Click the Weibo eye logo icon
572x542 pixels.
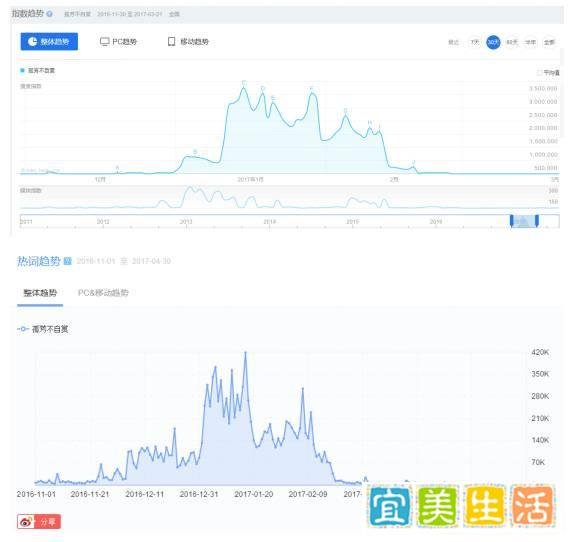coord(26,522)
